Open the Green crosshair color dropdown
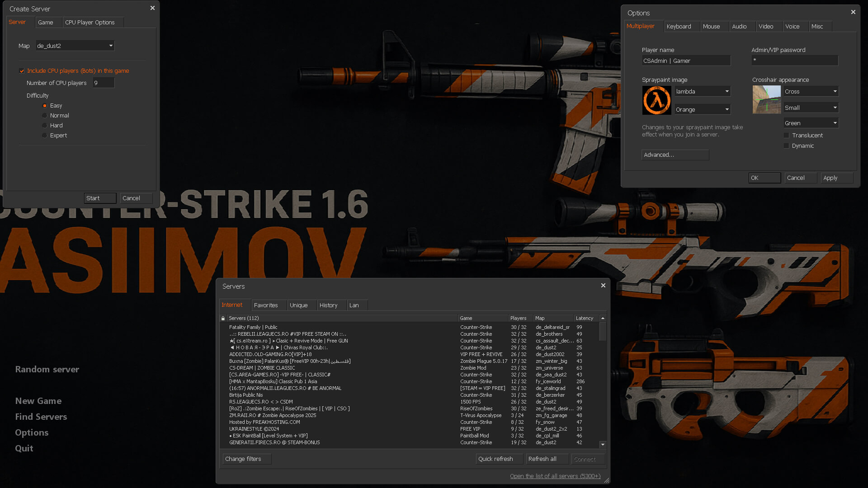The height and width of the screenshot is (488, 868). 811,123
